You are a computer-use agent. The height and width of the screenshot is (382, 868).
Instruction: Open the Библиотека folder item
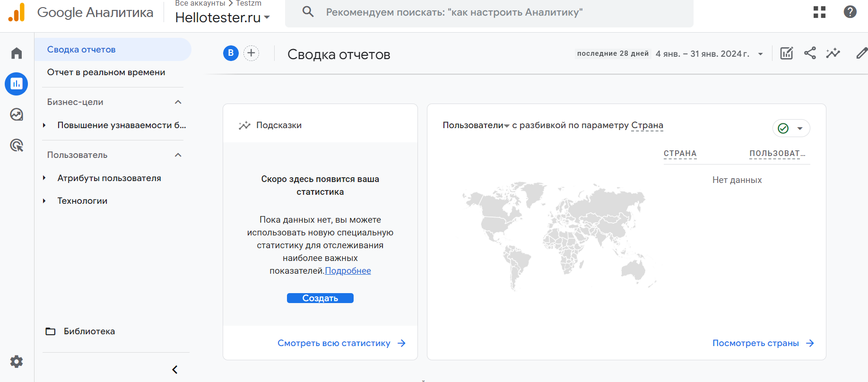[x=80, y=331]
